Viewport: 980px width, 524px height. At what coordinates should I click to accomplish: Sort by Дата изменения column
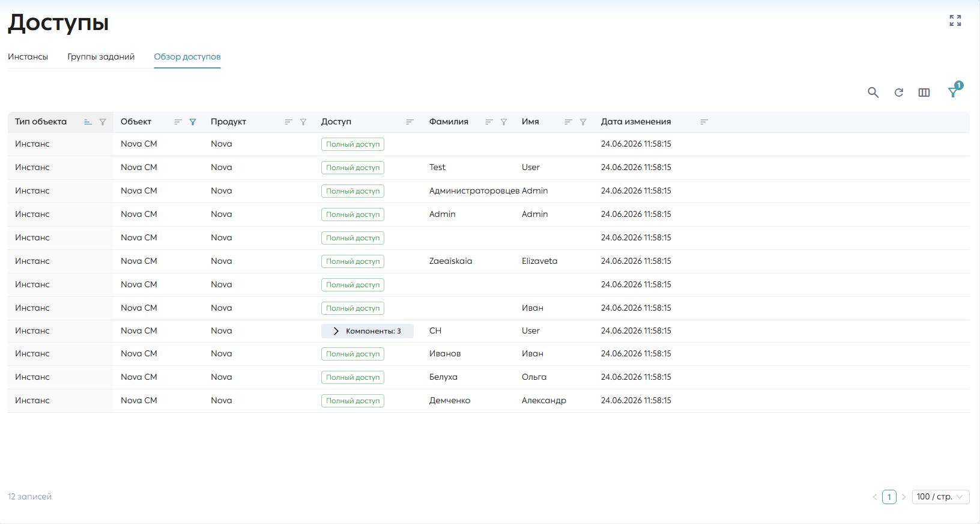click(x=704, y=122)
